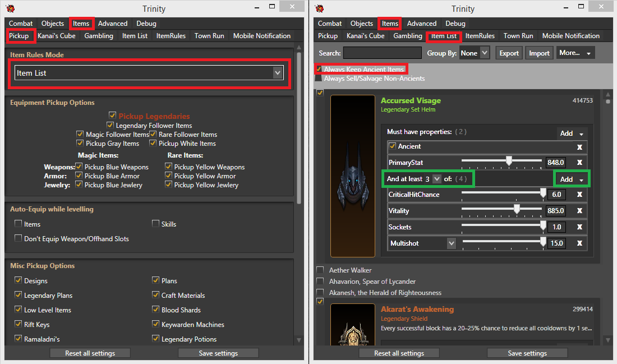Click the Multishot value field 15.0
This screenshot has width=617, height=364.
[x=557, y=243]
